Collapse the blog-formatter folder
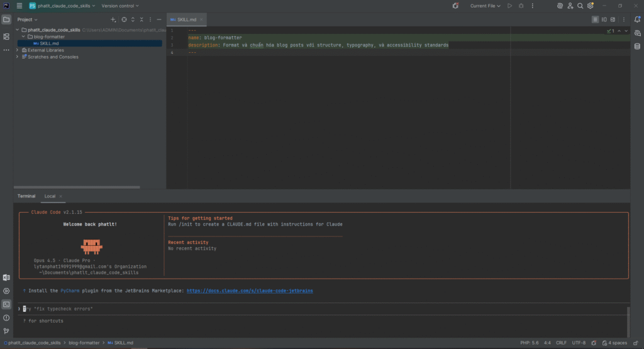 point(23,36)
